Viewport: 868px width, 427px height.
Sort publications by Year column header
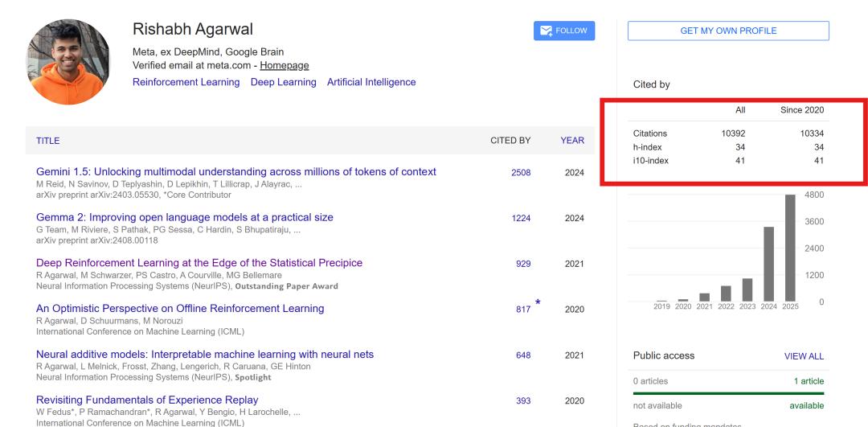[572, 141]
